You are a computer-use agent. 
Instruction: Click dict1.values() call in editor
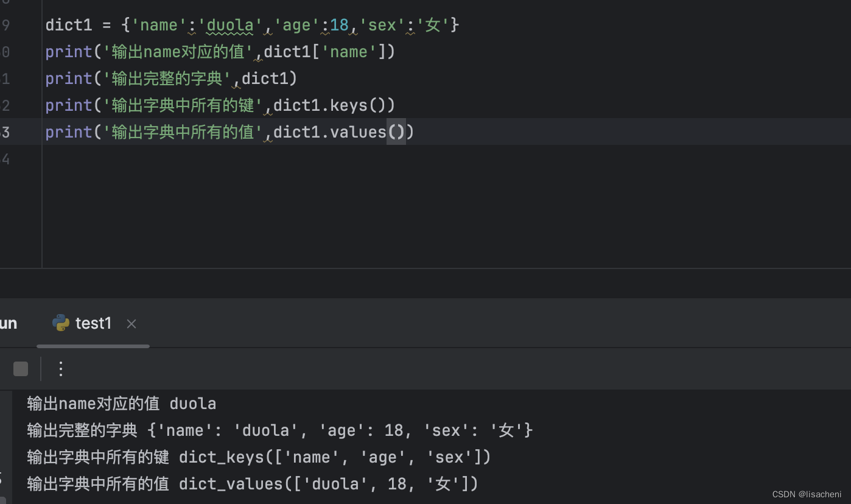(x=339, y=132)
